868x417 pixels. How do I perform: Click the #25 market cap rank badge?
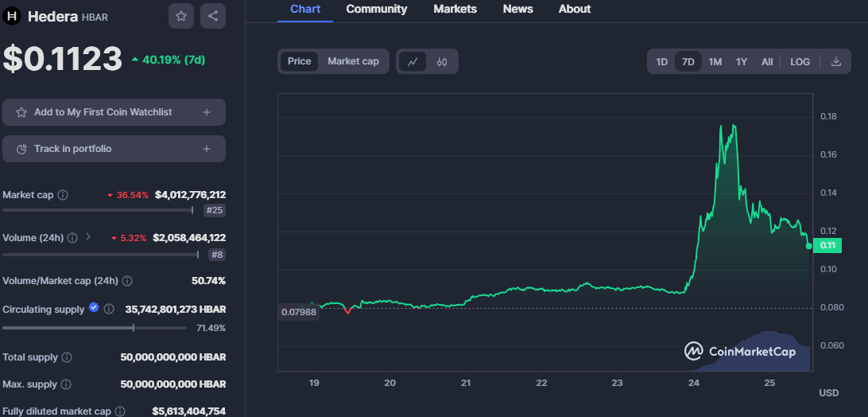pyautogui.click(x=215, y=211)
